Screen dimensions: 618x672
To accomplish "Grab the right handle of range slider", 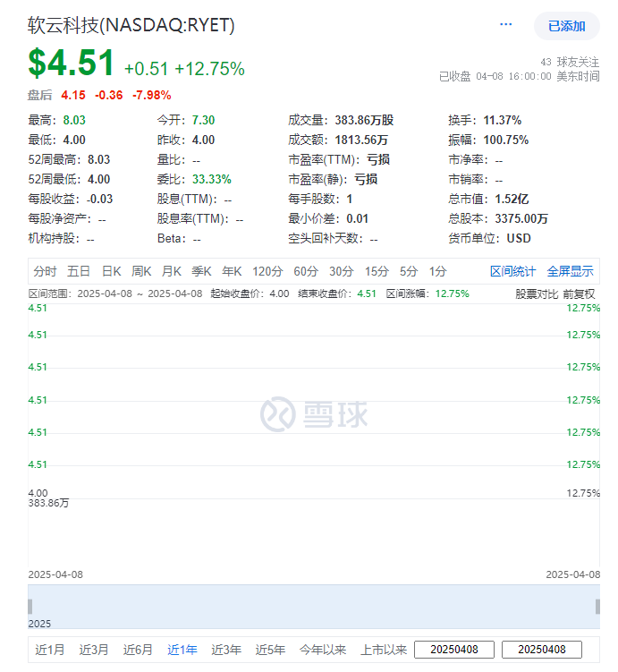I will point(597,607).
